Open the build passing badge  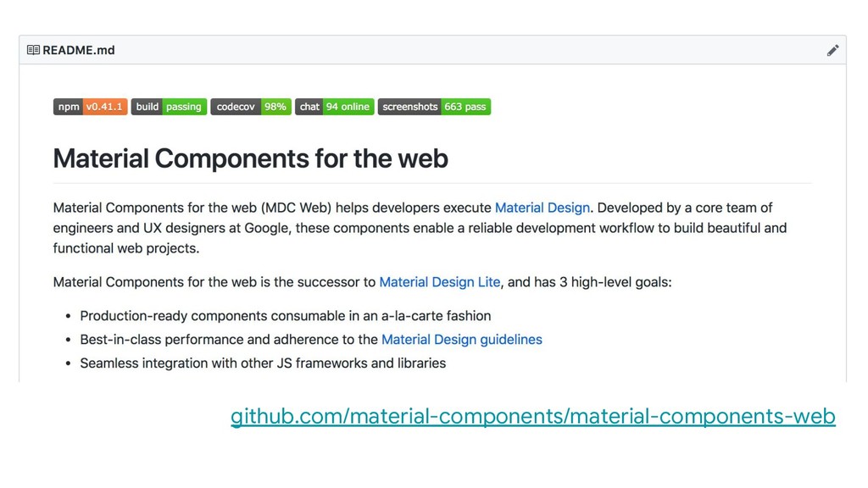(169, 107)
